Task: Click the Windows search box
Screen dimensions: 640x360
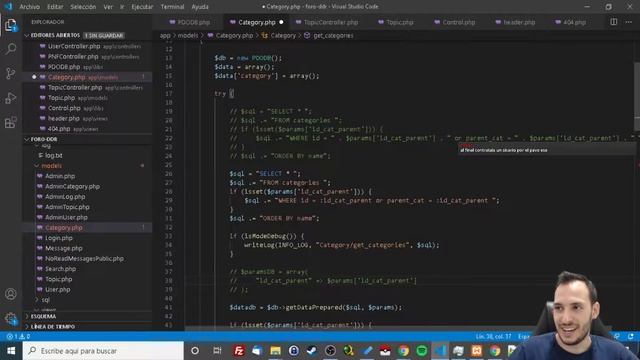Action: [x=103, y=351]
